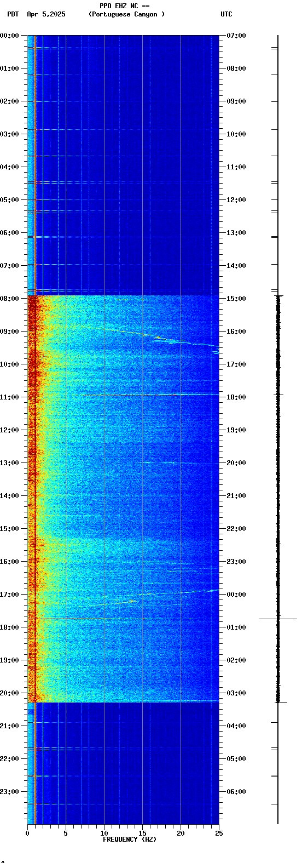Screen dimensions: 302x868
Task: Click the 'FREQUENCY (HZ)' axis label
Action: [130, 840]
